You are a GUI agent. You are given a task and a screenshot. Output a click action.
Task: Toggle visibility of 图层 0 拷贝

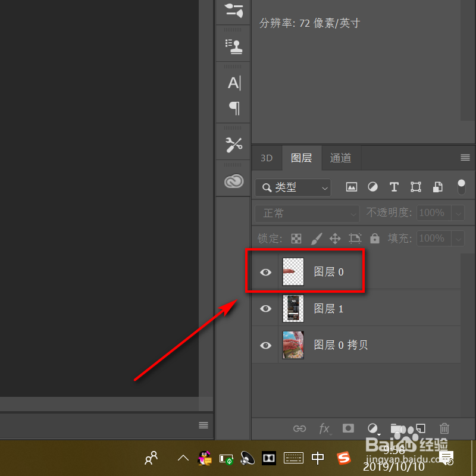coord(265,345)
